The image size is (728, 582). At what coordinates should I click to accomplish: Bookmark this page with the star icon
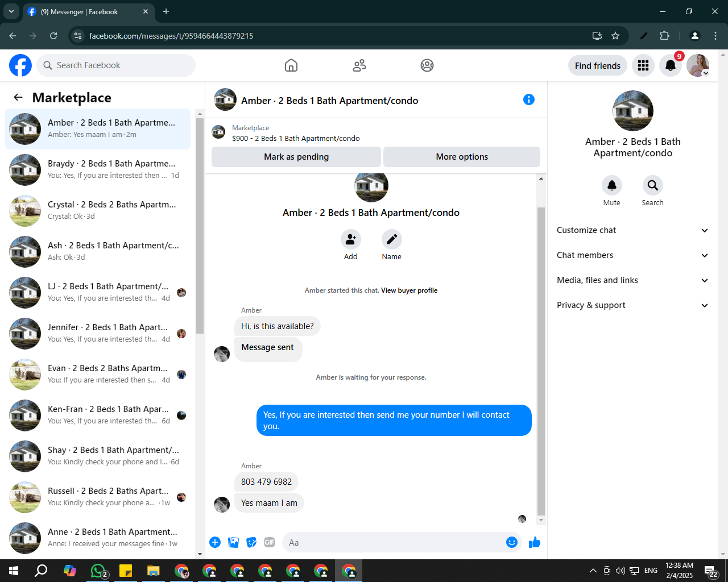click(x=615, y=36)
